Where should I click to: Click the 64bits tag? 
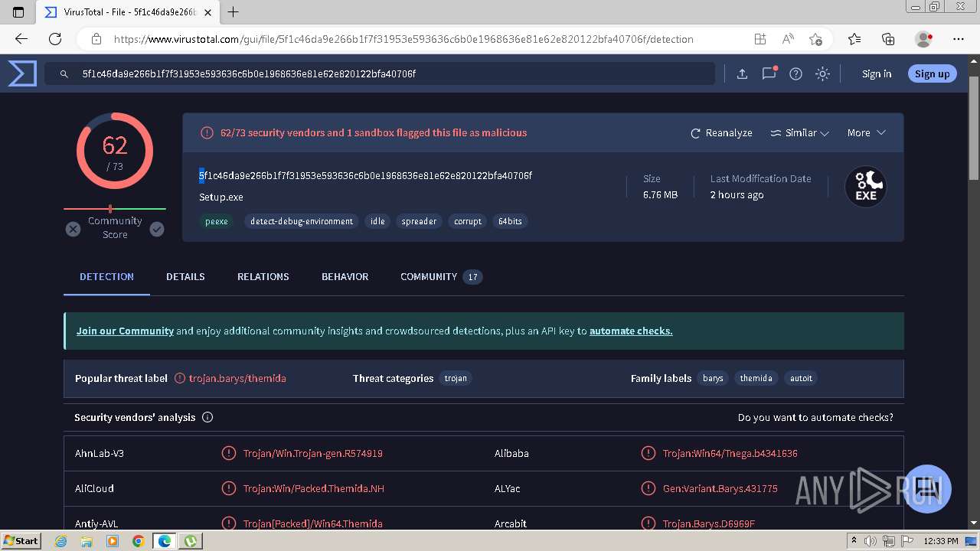pos(510,221)
